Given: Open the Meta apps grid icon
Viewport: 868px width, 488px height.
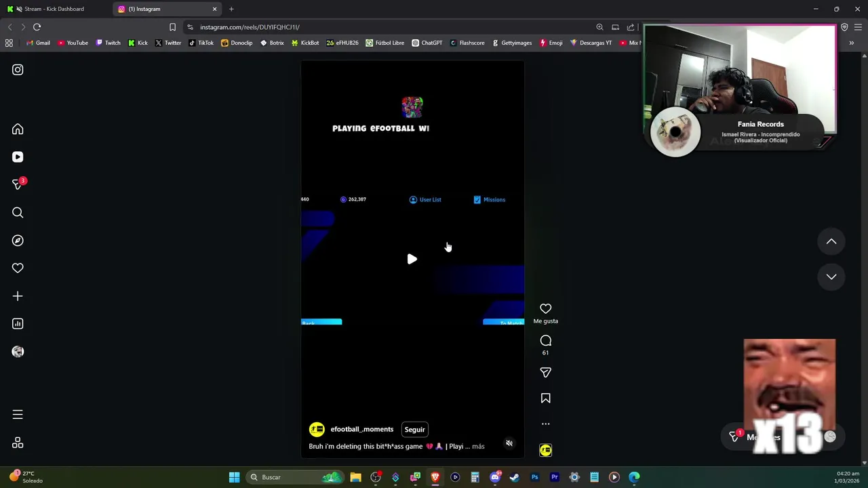Looking at the screenshot, I should pyautogui.click(x=18, y=443).
